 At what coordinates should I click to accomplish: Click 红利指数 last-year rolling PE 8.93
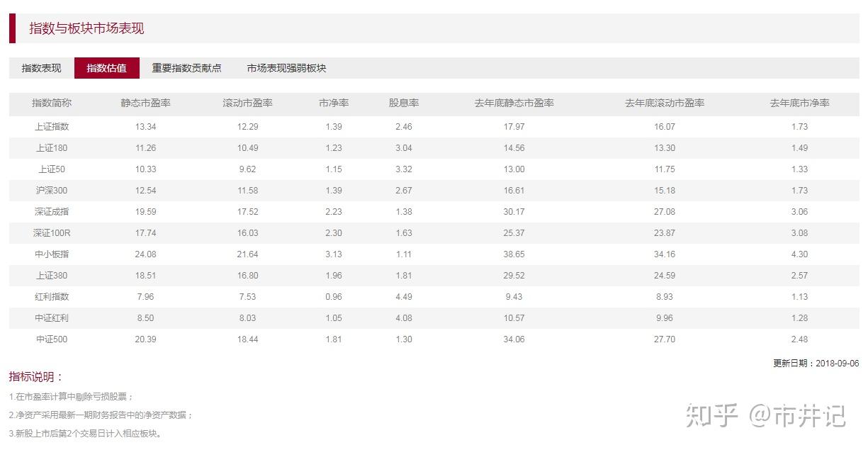665,297
